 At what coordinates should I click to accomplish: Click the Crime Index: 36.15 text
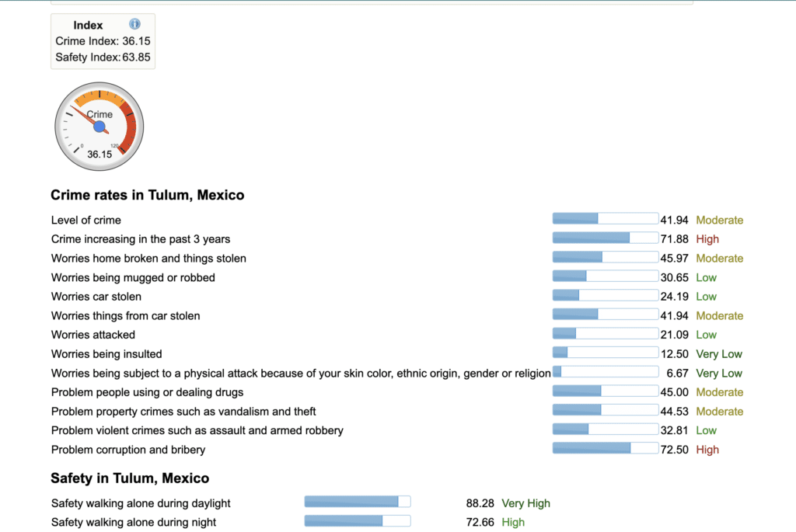[x=103, y=41]
